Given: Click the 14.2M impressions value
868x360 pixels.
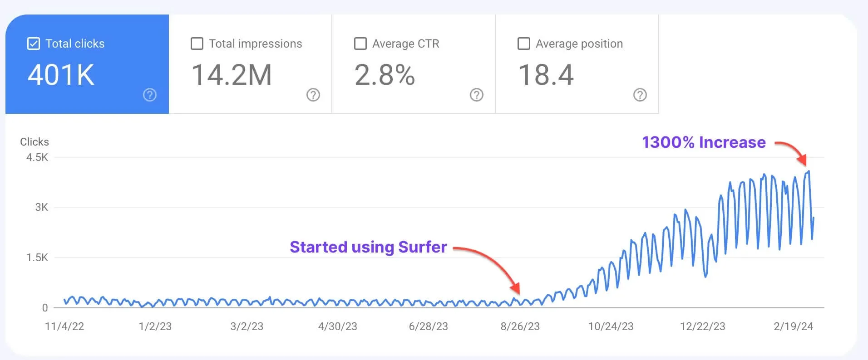Looking at the screenshot, I should pyautogui.click(x=232, y=75).
